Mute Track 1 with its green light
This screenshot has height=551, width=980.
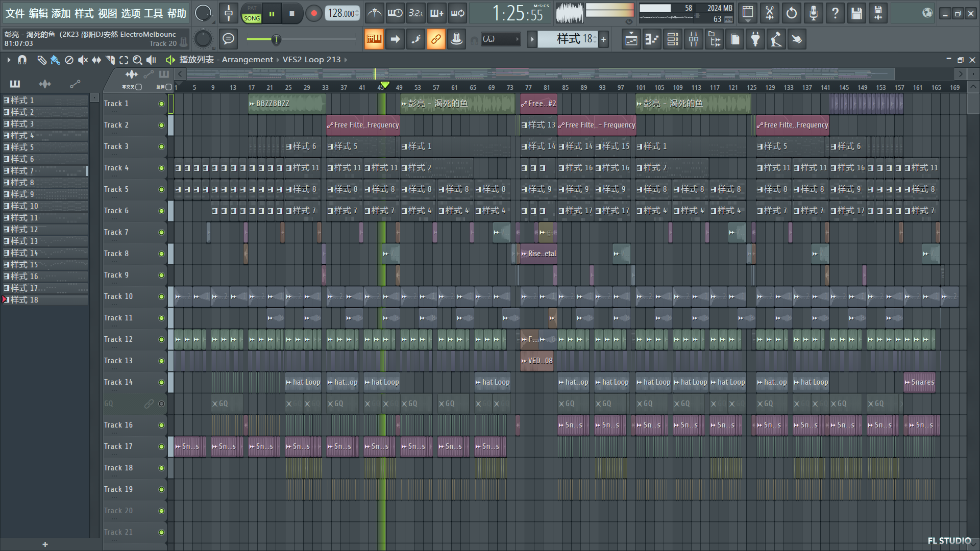point(161,104)
